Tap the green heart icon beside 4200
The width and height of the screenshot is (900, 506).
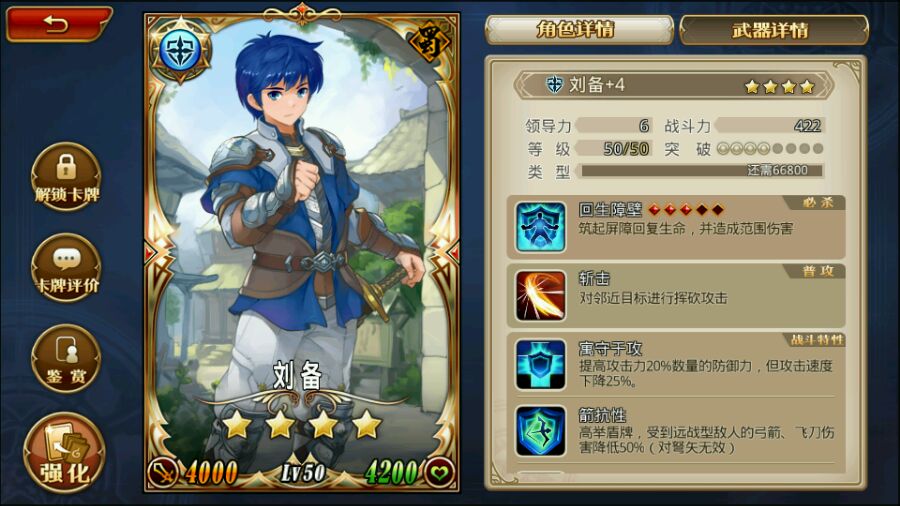click(440, 473)
